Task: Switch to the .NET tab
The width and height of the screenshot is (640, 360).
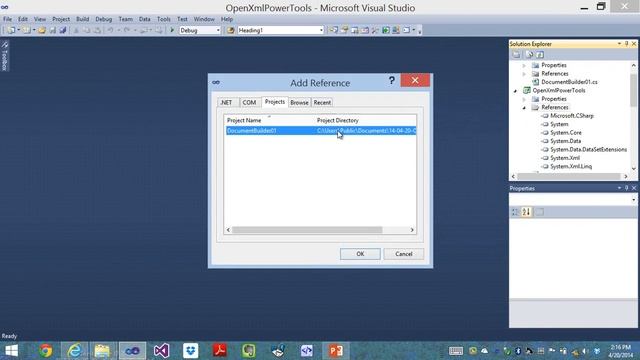Action: pos(227,102)
